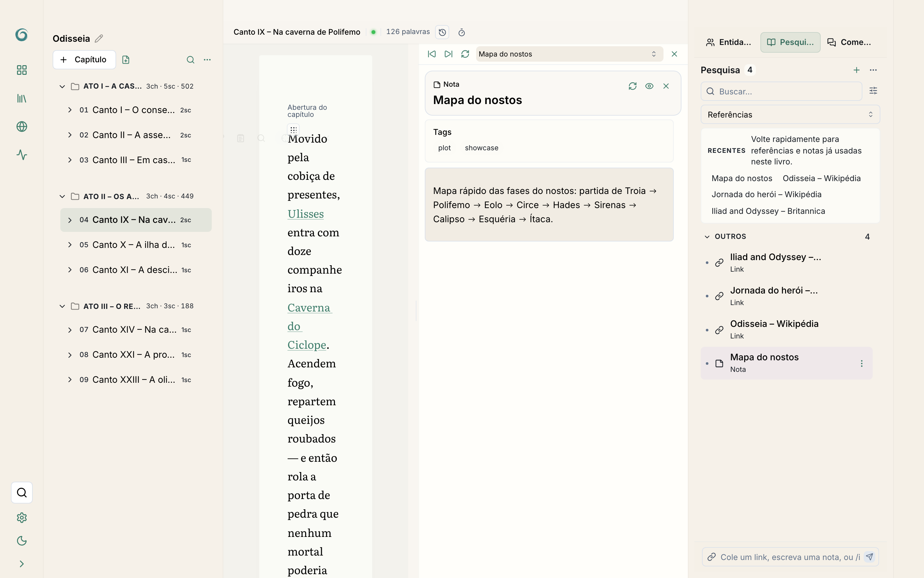Open recent Mapa do nostos chip
This screenshot has width=924, height=578.
742,178
